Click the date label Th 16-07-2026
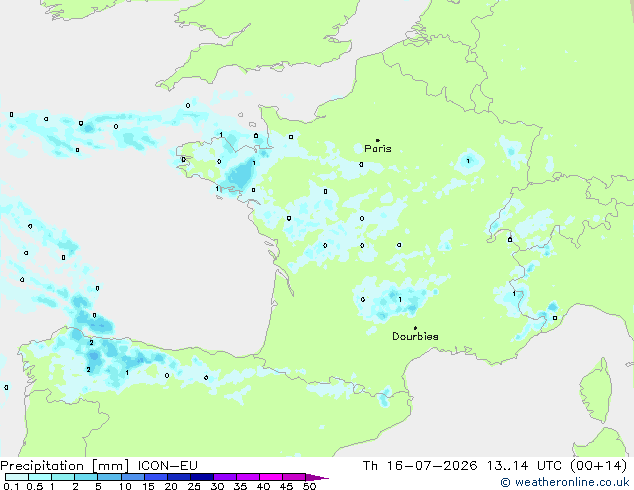634x490 pixels. pyautogui.click(x=420, y=466)
